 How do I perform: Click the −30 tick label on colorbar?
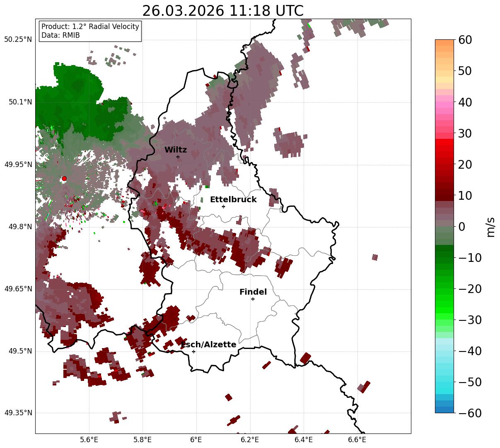tap(470, 320)
